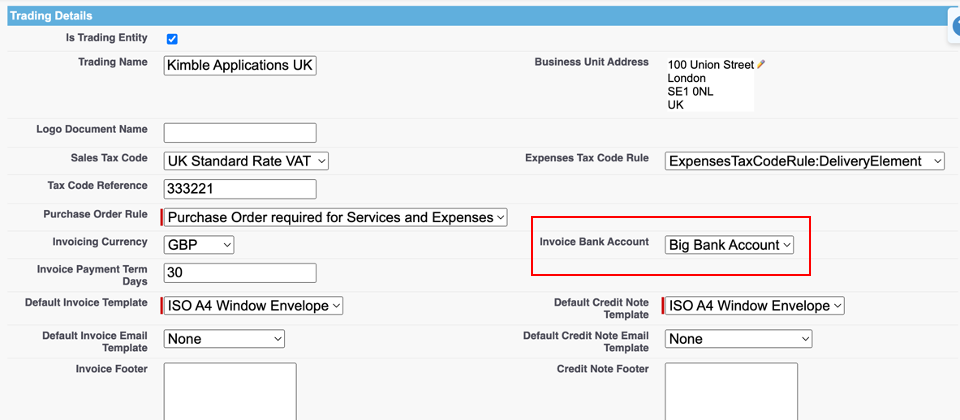Click the Credit Note Footer text area

(731, 391)
